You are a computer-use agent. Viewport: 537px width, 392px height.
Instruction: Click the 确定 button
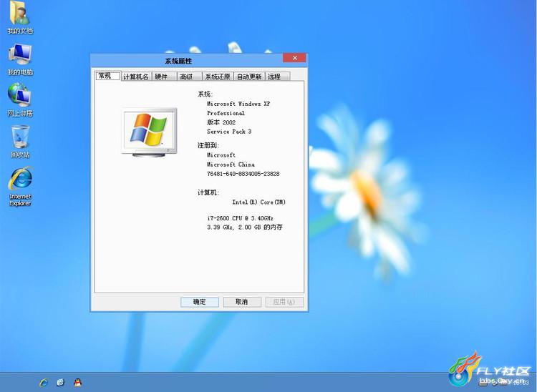200,302
